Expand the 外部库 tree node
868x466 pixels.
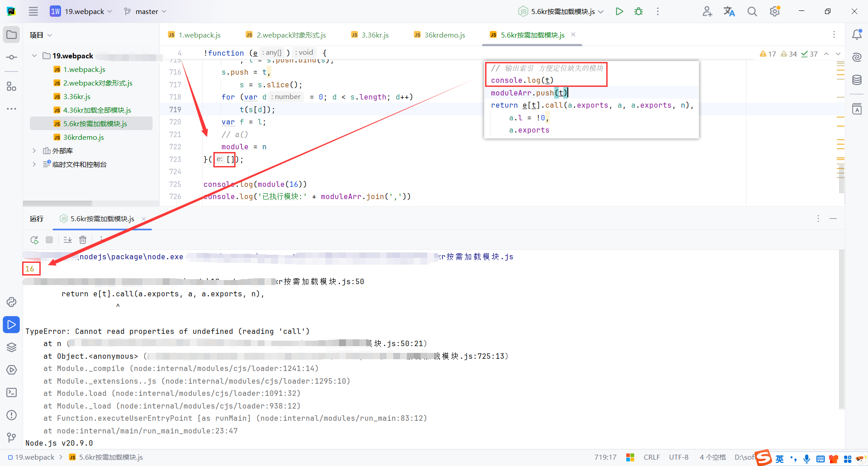(34, 150)
